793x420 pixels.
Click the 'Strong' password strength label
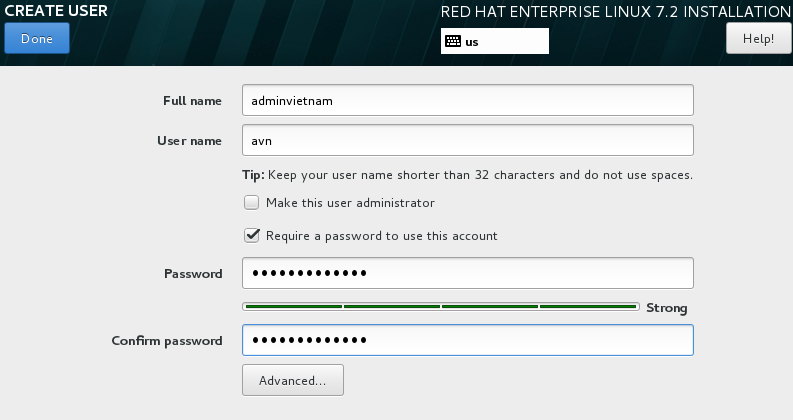667,308
